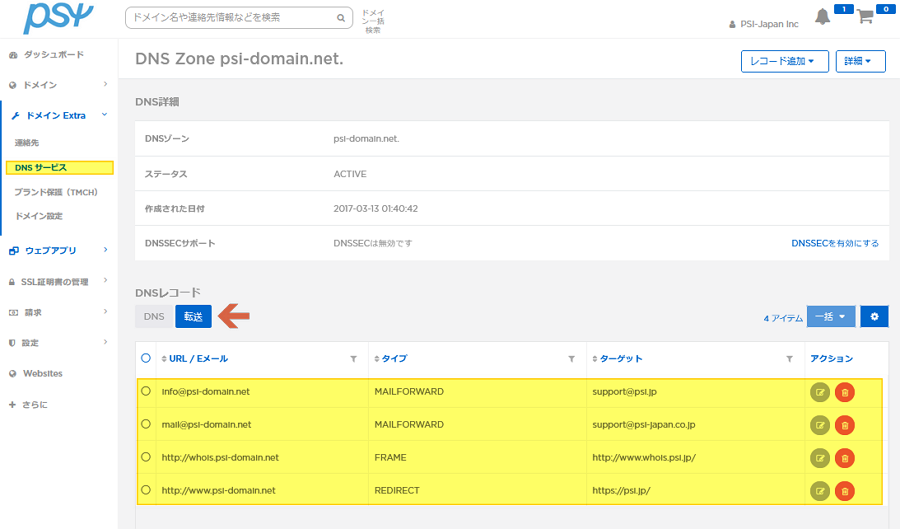Delete the info@psi-domain.net record

coord(844,392)
